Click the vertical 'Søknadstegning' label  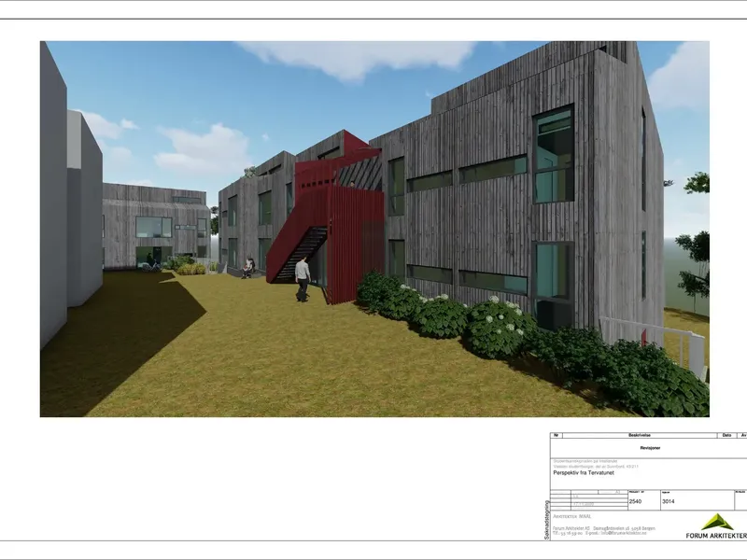pyautogui.click(x=546, y=520)
